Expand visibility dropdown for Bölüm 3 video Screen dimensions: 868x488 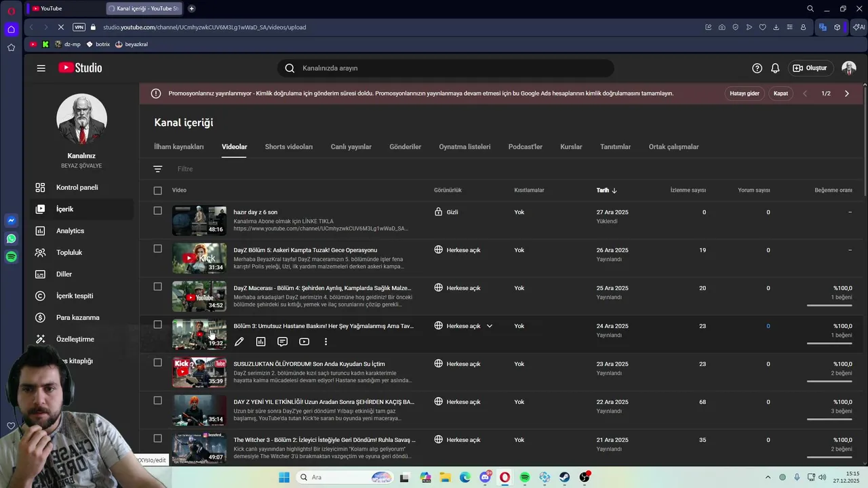(x=490, y=326)
